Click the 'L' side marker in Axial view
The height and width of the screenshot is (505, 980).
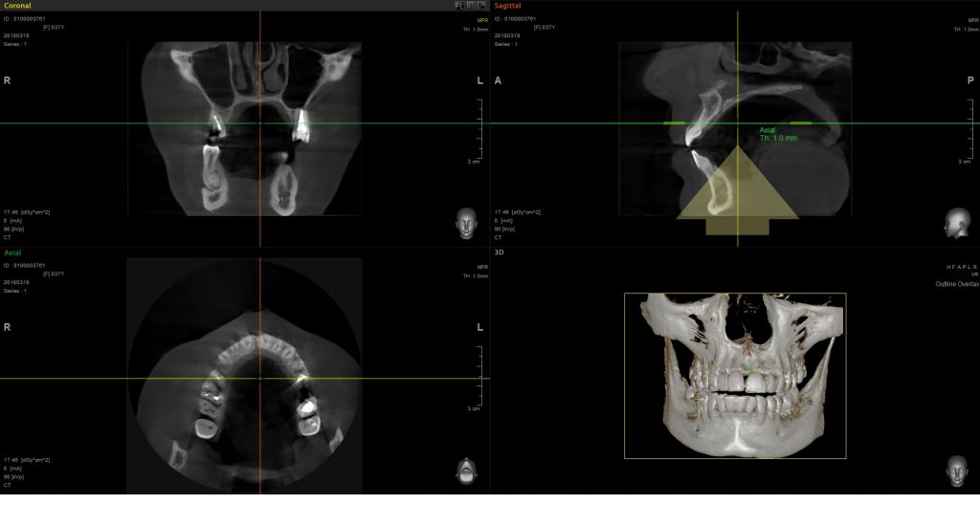480,327
